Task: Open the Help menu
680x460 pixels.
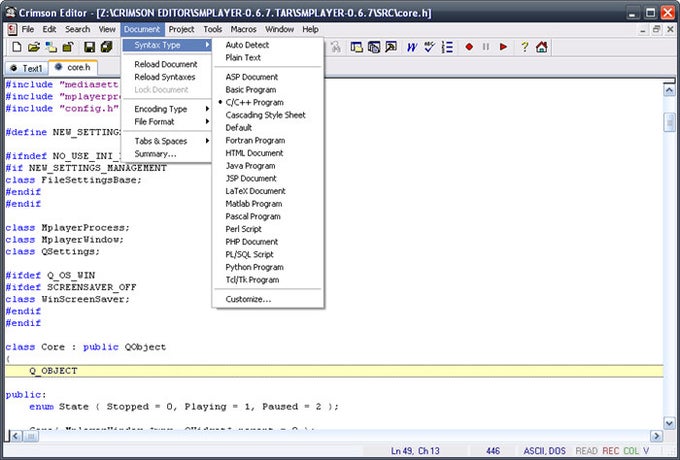Action: (x=311, y=29)
